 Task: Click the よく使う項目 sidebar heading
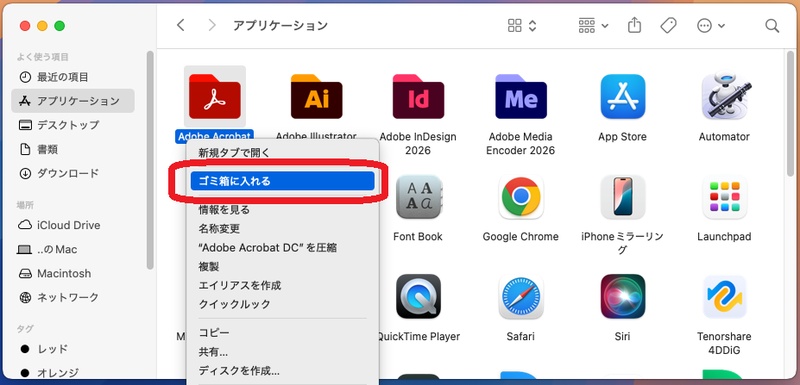(x=43, y=57)
